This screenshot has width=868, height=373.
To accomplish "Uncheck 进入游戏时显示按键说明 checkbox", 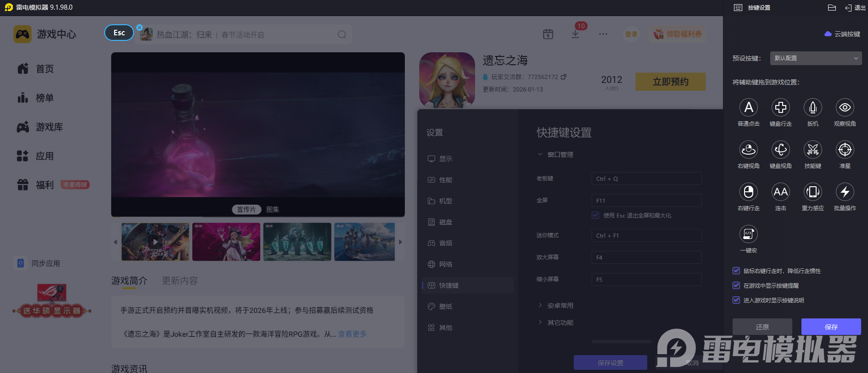I will pyautogui.click(x=736, y=300).
